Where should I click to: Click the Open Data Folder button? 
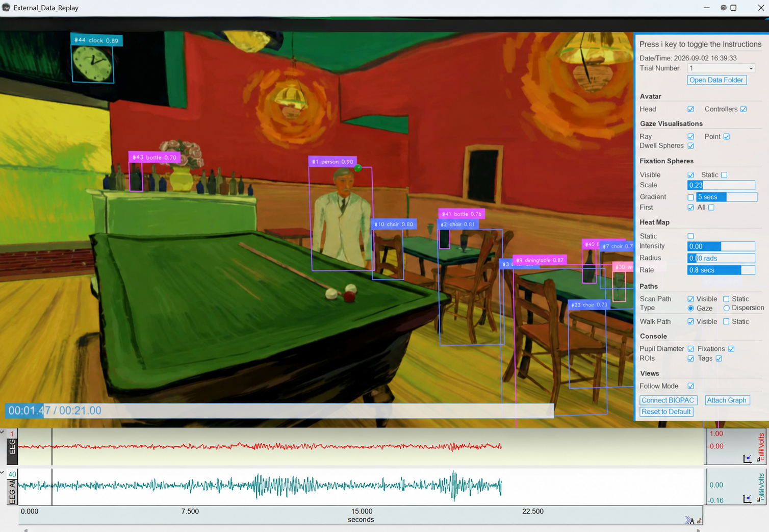[717, 80]
